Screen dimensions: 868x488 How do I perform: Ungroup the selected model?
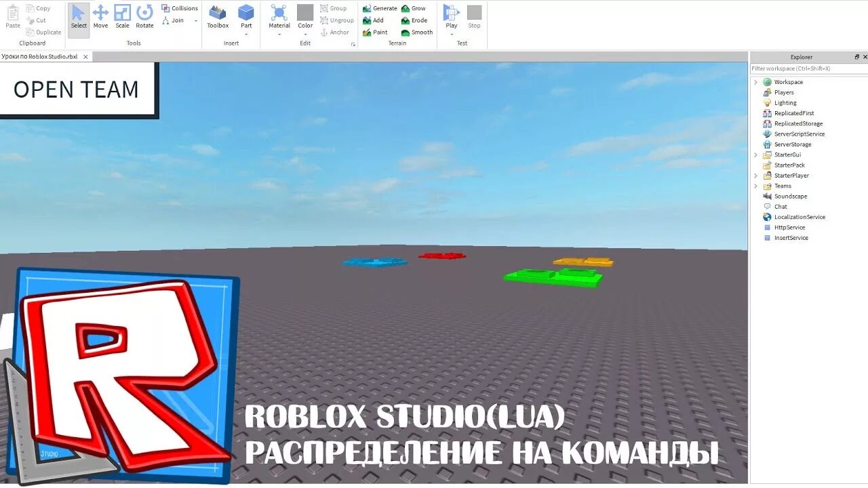click(x=336, y=20)
